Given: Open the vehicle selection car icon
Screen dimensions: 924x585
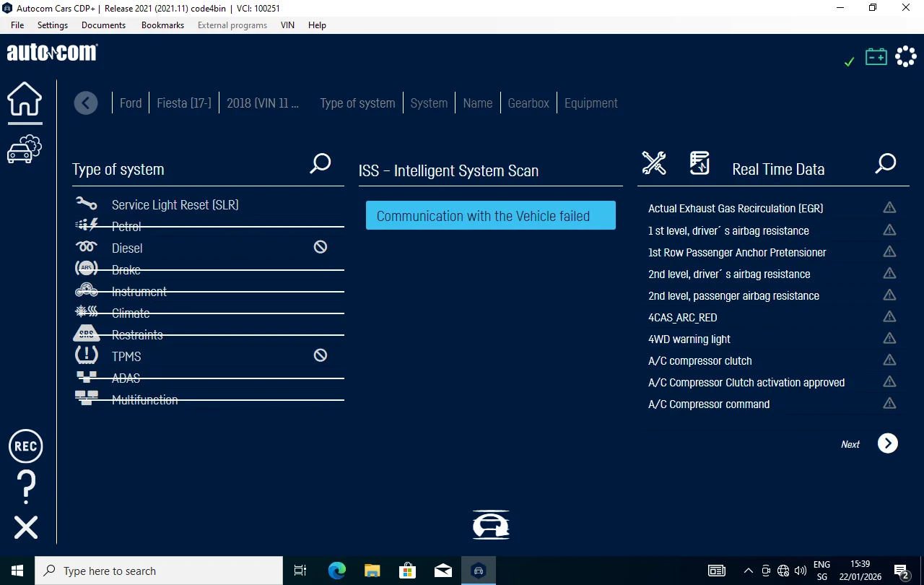Looking at the screenshot, I should click(x=25, y=149).
